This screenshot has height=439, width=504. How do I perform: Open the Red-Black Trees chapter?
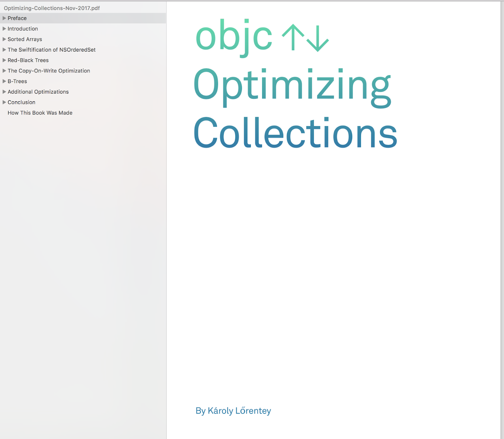pyautogui.click(x=28, y=60)
